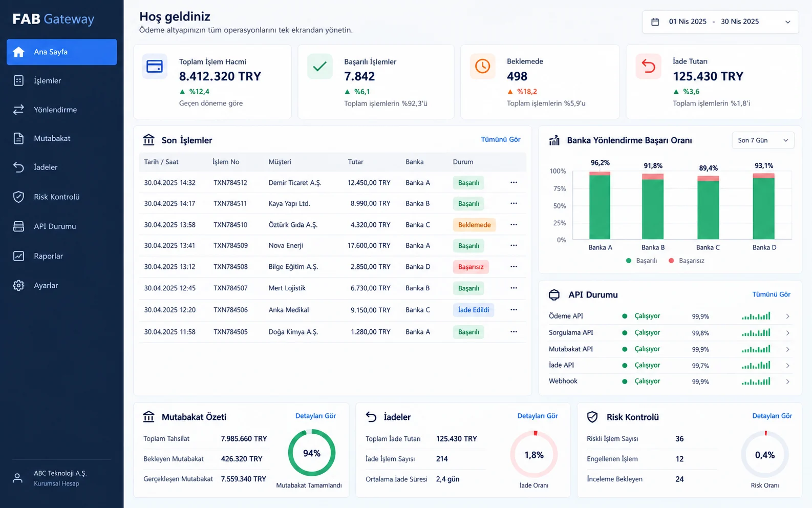Click the Başarısız status badge for TXN784508
812x508 pixels.
[471, 267]
